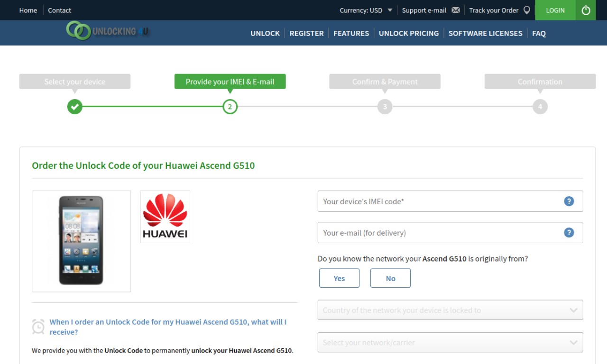The image size is (607, 364).
Task: Click the step 2 circle in progress tracker
Action: (230, 107)
